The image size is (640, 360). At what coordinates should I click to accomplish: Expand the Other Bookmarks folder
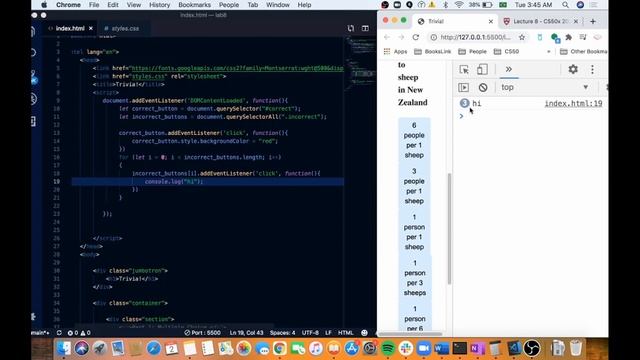pyautogui.click(x=583, y=51)
